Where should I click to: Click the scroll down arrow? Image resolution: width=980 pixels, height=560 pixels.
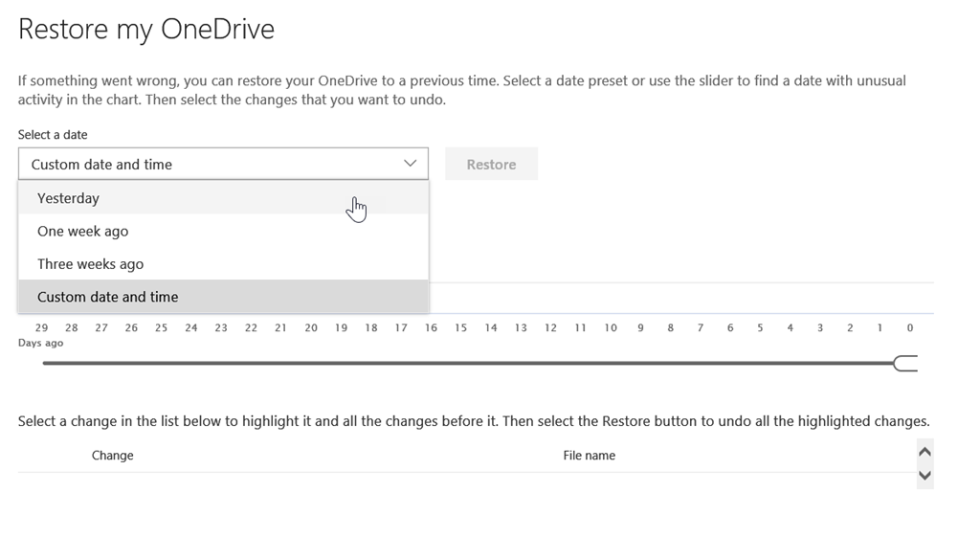[924, 475]
